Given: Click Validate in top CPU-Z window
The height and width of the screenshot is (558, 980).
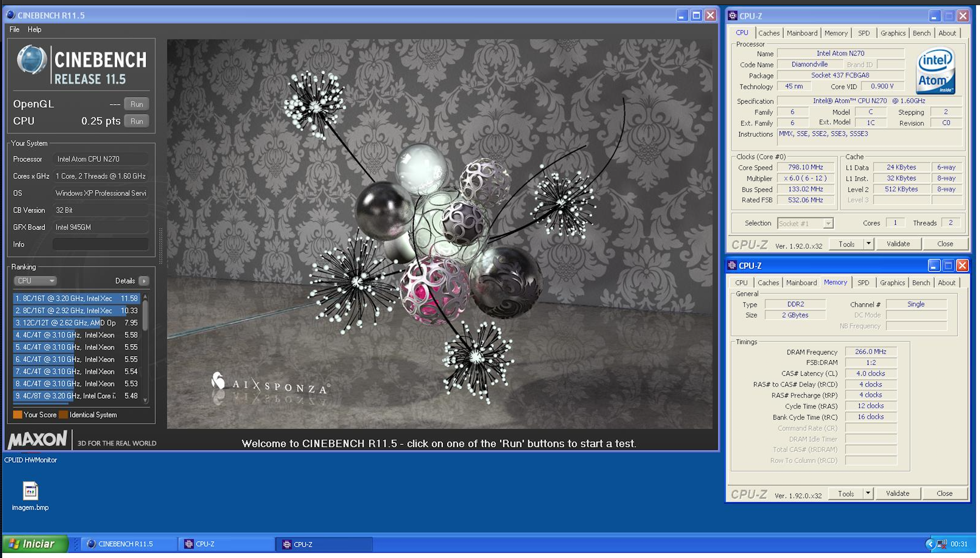Looking at the screenshot, I should (898, 244).
